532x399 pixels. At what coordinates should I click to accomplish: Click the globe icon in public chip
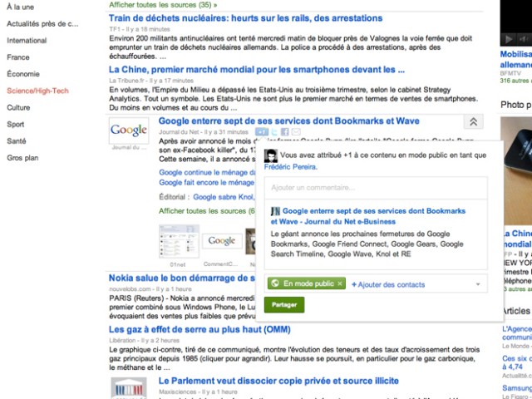click(275, 283)
